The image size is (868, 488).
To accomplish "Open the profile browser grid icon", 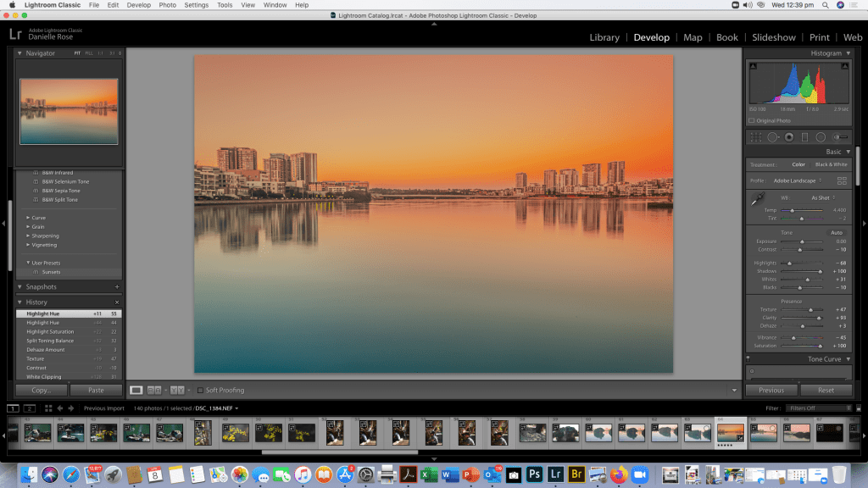I will pos(842,180).
